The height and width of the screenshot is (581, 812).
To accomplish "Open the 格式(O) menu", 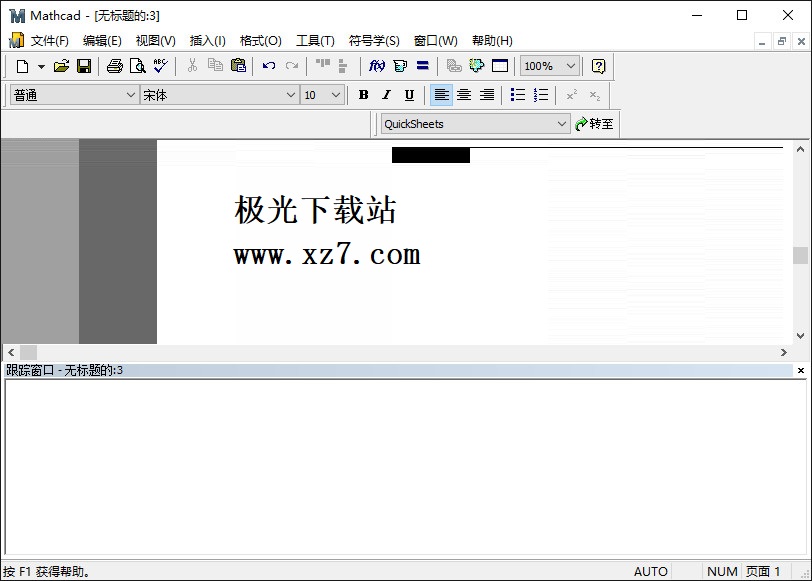I will coord(260,40).
